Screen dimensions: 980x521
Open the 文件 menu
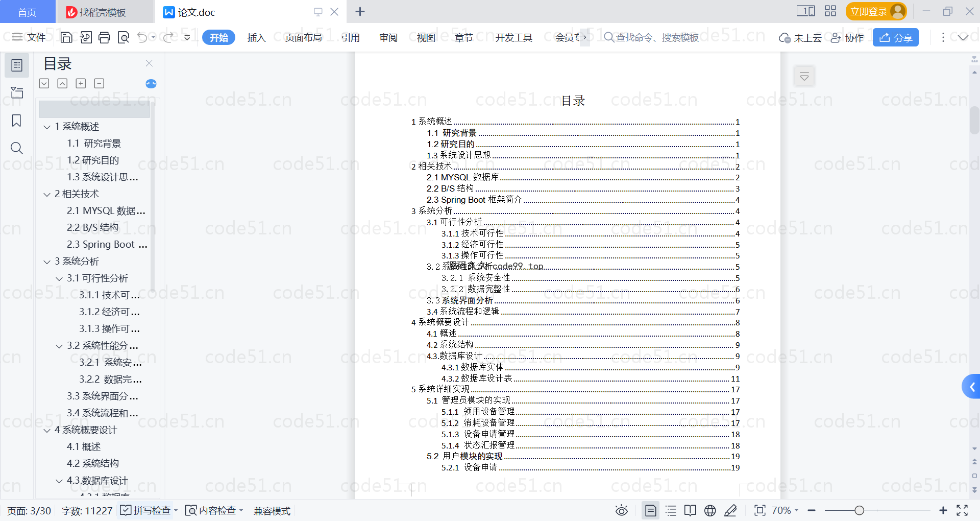pos(29,37)
